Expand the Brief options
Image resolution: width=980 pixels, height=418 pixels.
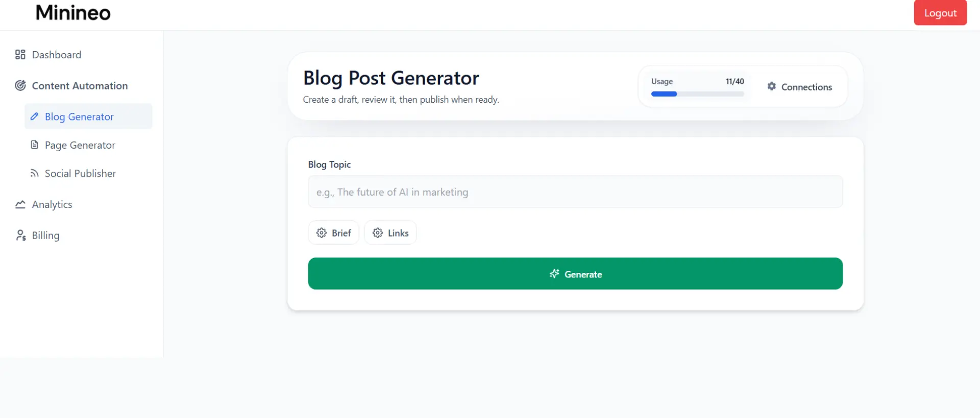tap(334, 233)
